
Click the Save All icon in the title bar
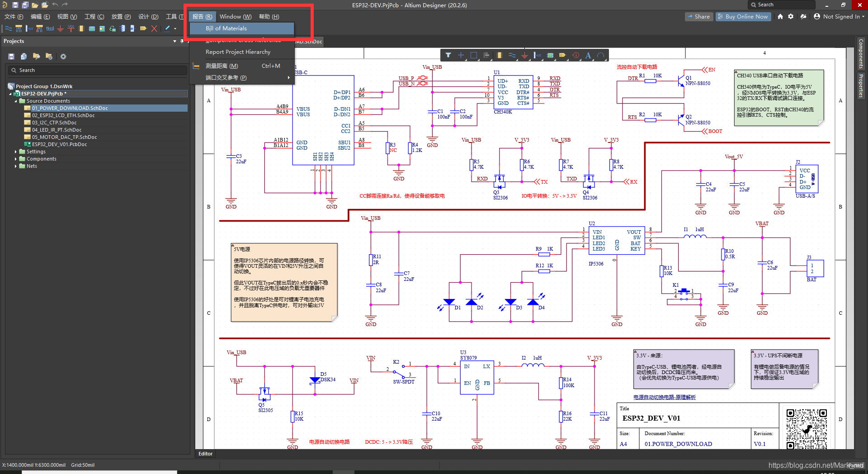[x=25, y=5]
